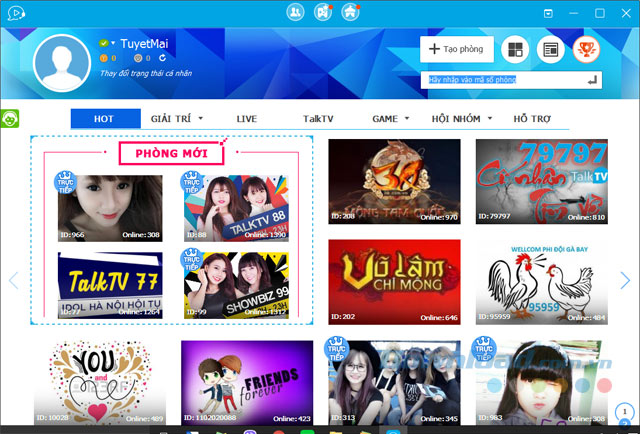
Task: Click 'Thay đổi trạng thái cá nhân' status text
Action: (146, 73)
